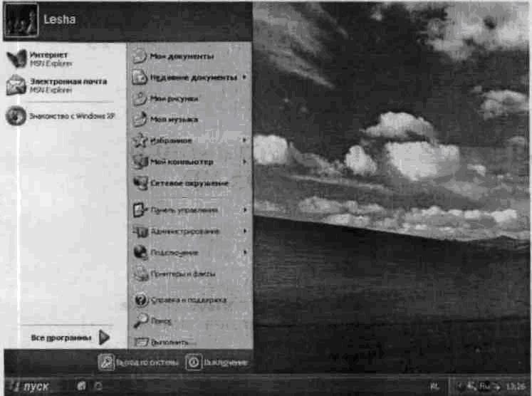
Task: Select the Сетевое окружение menu entry text
Action: point(189,183)
